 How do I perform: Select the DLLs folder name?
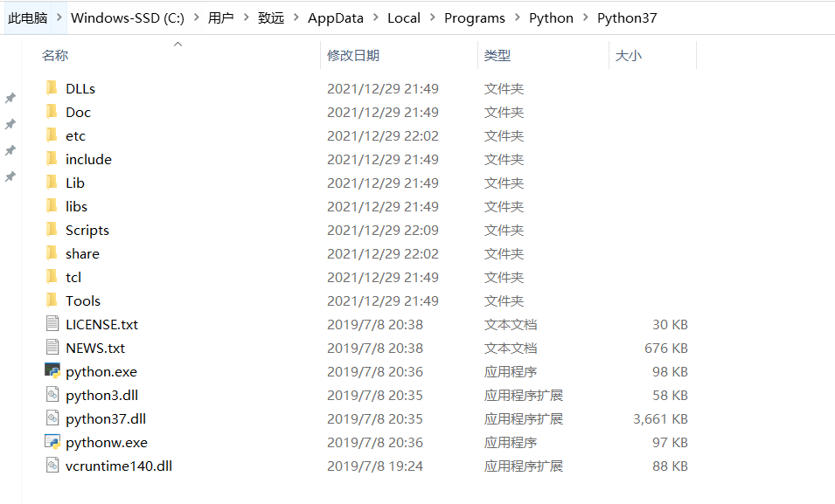pos(80,89)
